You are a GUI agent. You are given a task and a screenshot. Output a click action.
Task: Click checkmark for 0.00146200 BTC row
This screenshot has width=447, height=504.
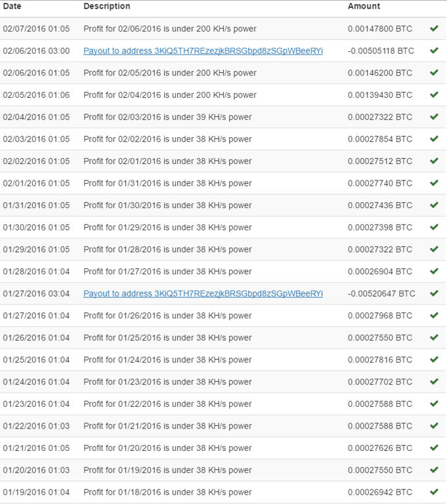pyautogui.click(x=434, y=73)
